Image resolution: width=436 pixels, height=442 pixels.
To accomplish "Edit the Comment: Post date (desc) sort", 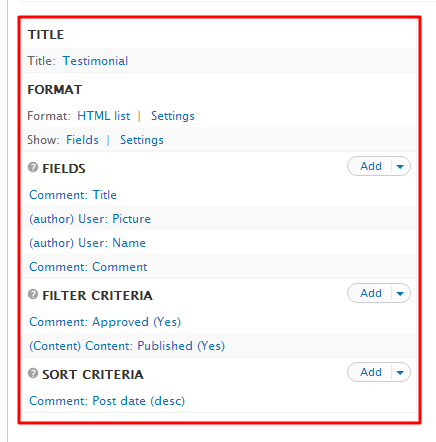I will (107, 401).
